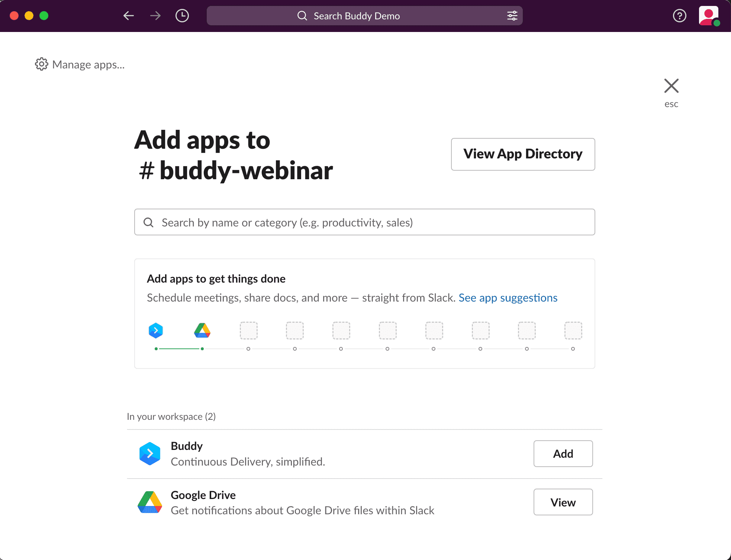Select the first empty carousel app slot
This screenshot has height=560, width=731.
[x=248, y=330]
